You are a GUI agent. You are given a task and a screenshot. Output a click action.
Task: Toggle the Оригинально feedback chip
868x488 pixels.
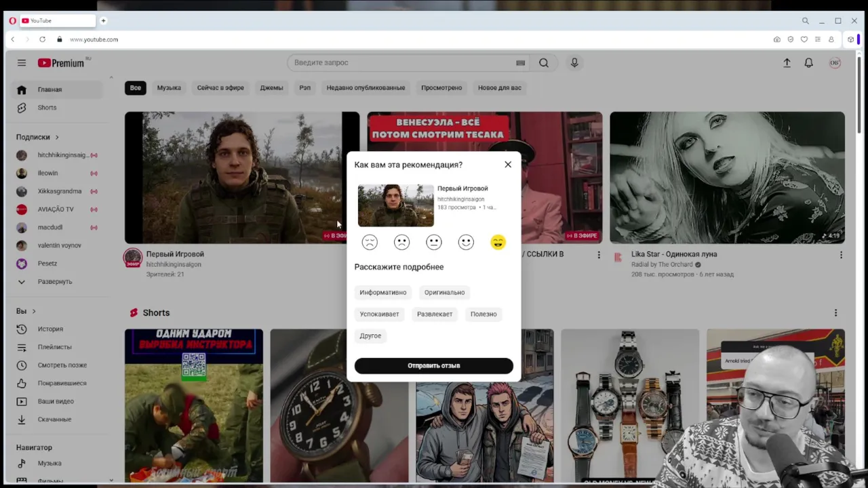tap(445, 292)
